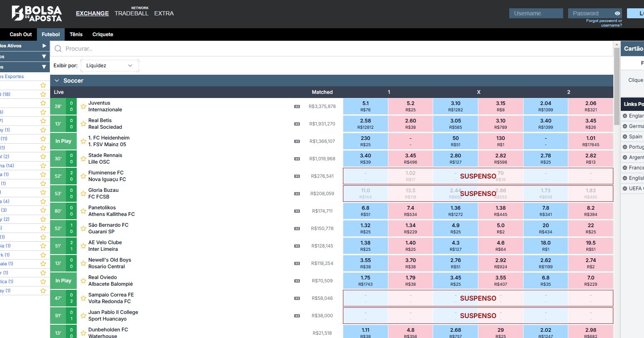Toggle favorite star for Juan Pablo II College
Screen dimensions: 644x338
coord(83,316)
